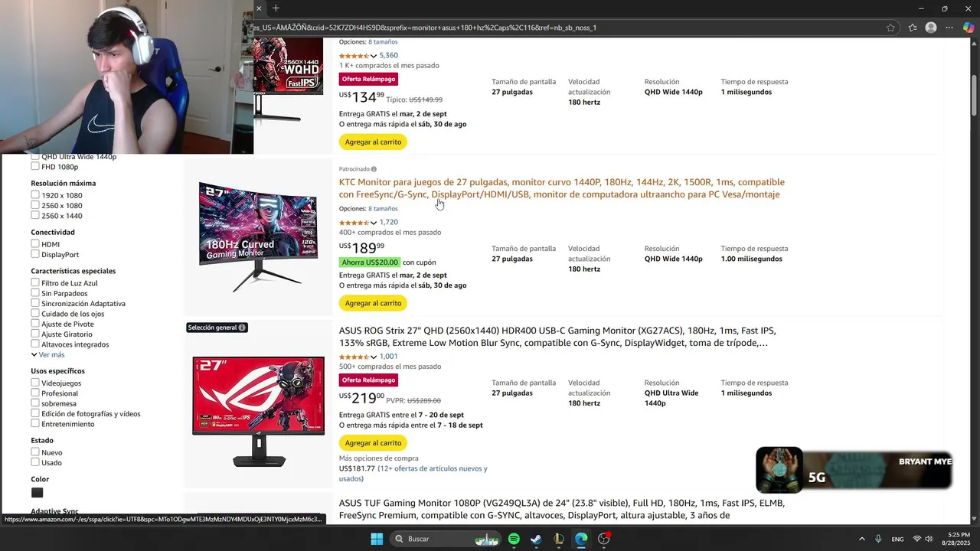Click the favorite star icon in address bar
This screenshot has width=980, height=551.
pos(890,28)
